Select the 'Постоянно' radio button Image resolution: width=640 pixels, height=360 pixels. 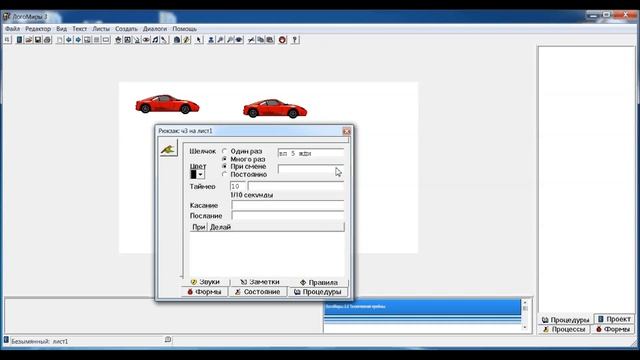pos(224,174)
